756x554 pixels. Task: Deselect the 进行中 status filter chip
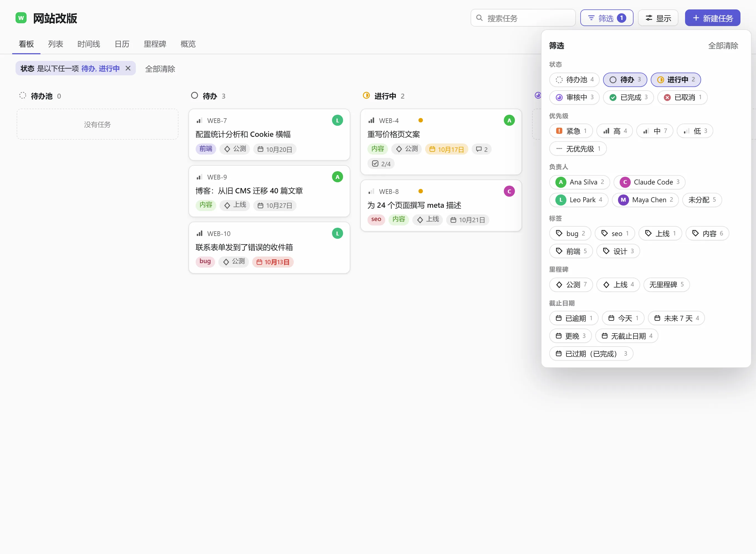pos(676,80)
